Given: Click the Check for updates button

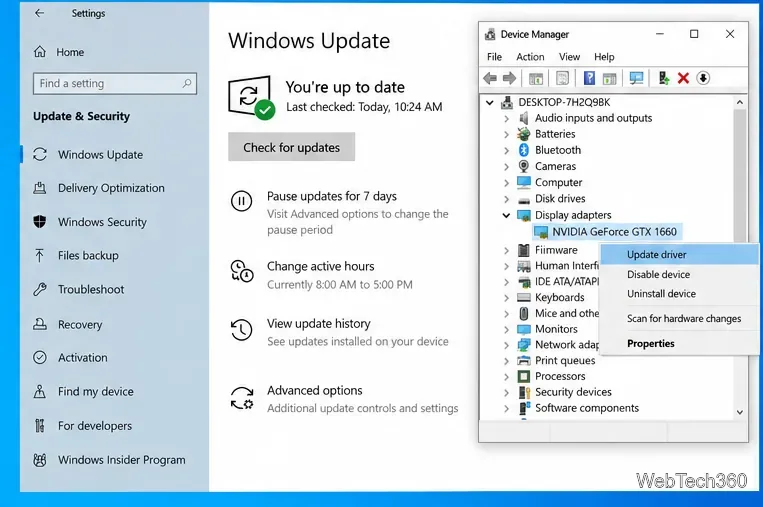Looking at the screenshot, I should click(x=291, y=147).
